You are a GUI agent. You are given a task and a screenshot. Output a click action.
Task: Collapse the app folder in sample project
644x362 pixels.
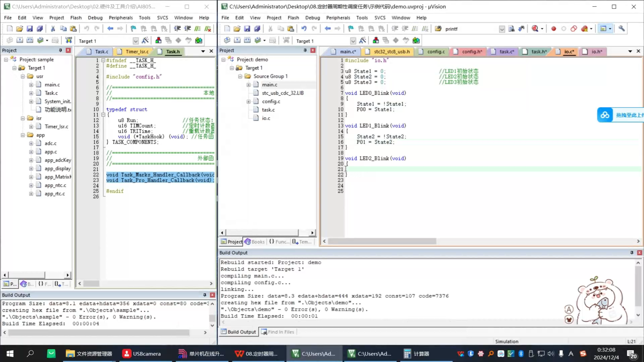23,135
